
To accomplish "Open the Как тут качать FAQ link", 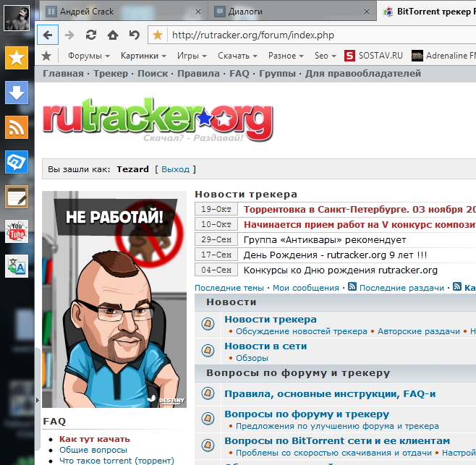I will pyautogui.click(x=95, y=439).
